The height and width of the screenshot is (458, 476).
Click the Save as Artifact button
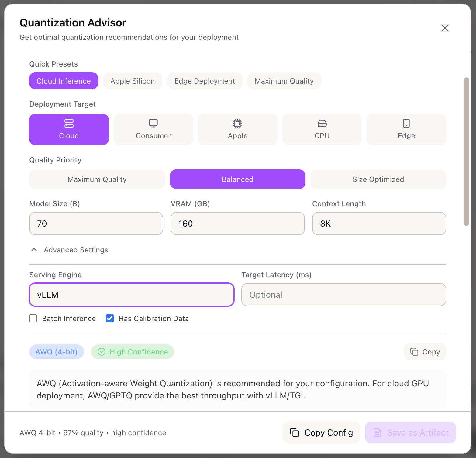click(x=410, y=432)
